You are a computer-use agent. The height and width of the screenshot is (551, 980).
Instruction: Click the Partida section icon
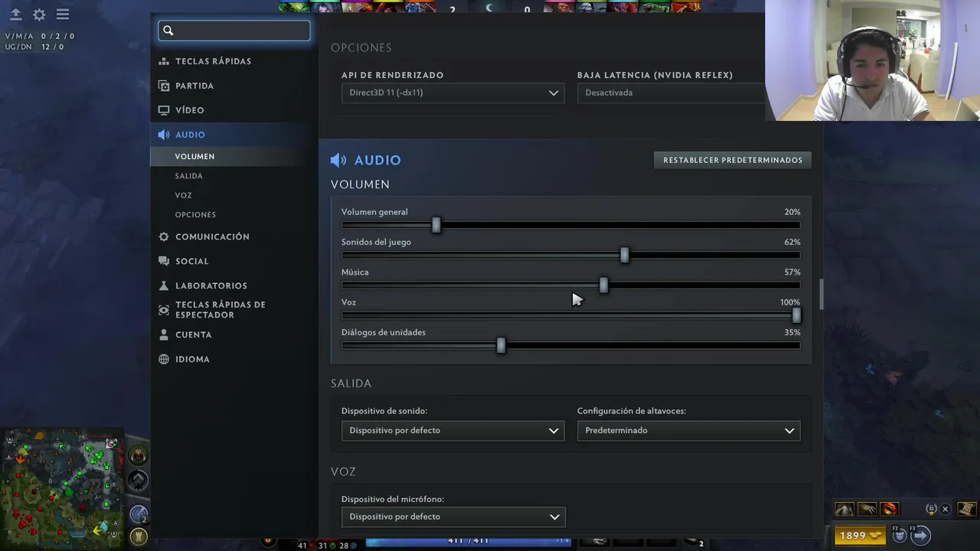click(164, 86)
